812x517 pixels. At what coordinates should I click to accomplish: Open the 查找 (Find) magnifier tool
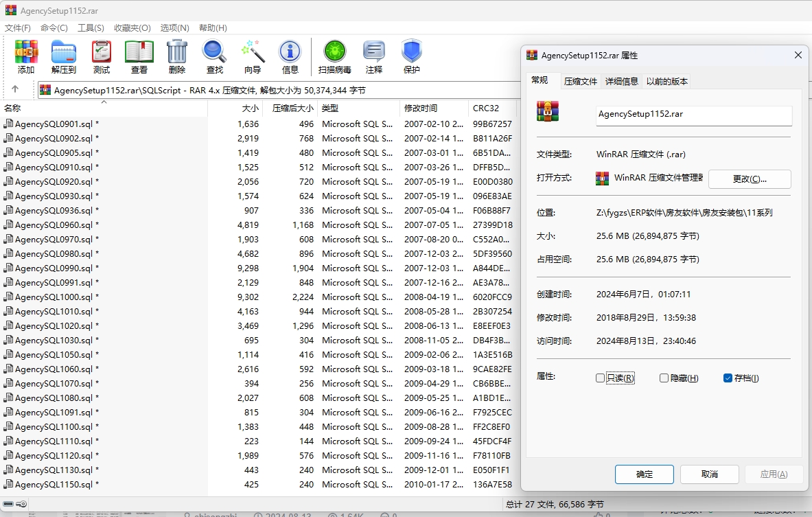pyautogui.click(x=214, y=56)
